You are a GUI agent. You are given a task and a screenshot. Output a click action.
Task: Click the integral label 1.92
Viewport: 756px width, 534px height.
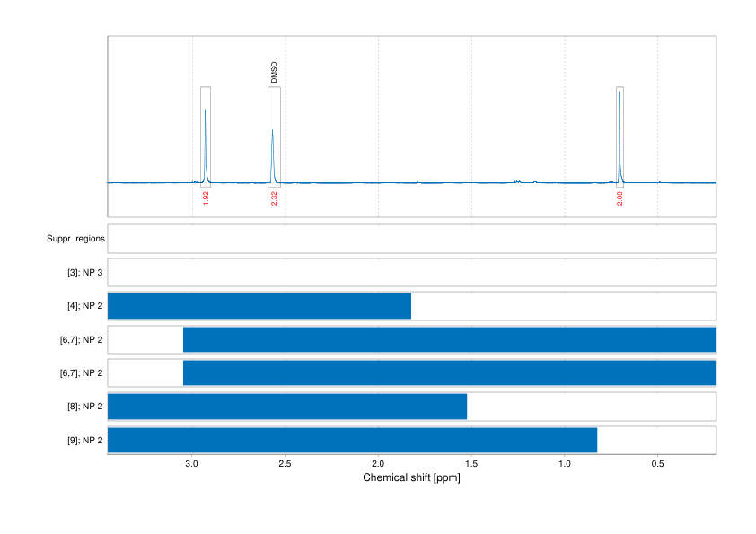click(205, 197)
